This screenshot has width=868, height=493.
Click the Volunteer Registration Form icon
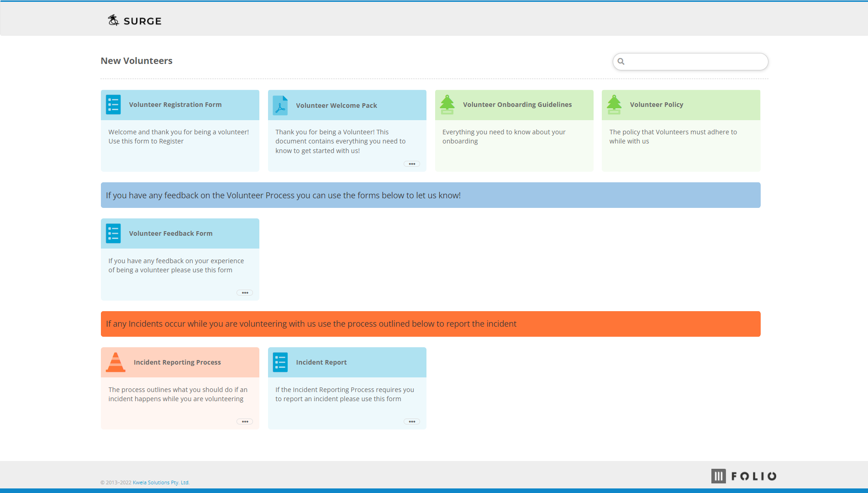[x=113, y=105]
